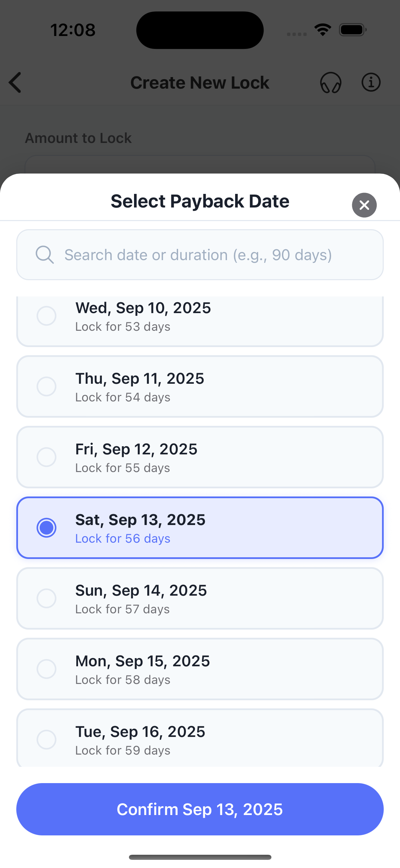This screenshot has width=400, height=868.
Task: Select Wed, Sep 10, 2025 radio button
Action: (46, 316)
